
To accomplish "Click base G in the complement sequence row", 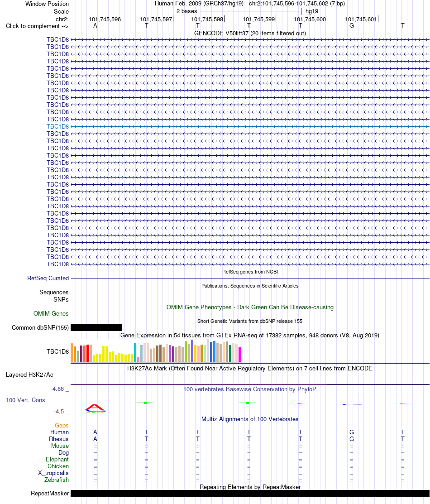I will click(352, 26).
